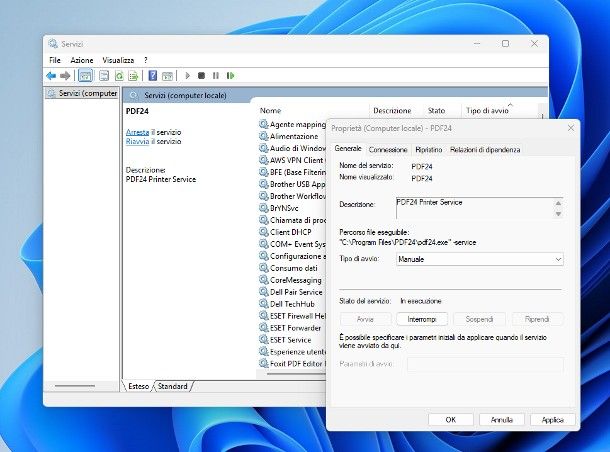This screenshot has width=610, height=452.
Task: Open the Visualizza menu
Action: tap(118, 60)
